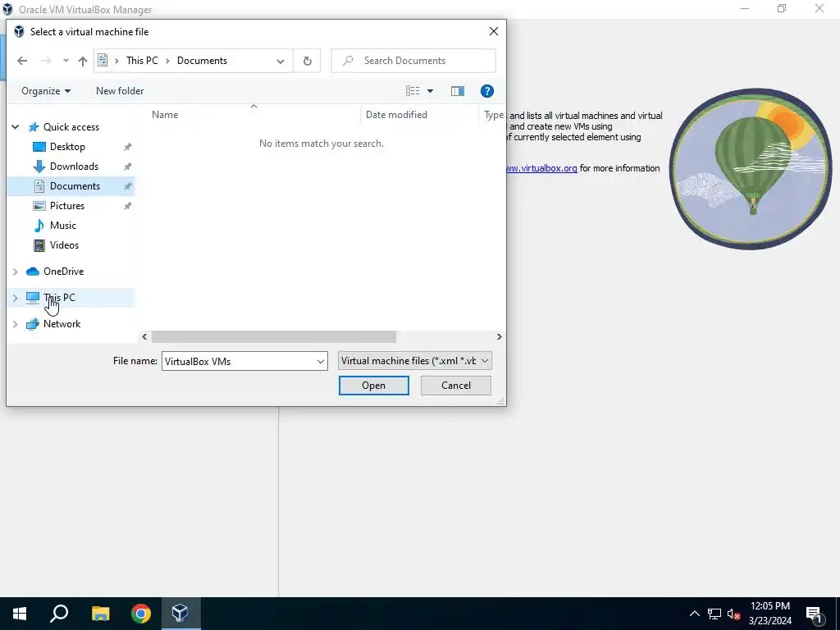The image size is (840, 630).
Task: Open File name history dropdown
Action: coord(321,362)
